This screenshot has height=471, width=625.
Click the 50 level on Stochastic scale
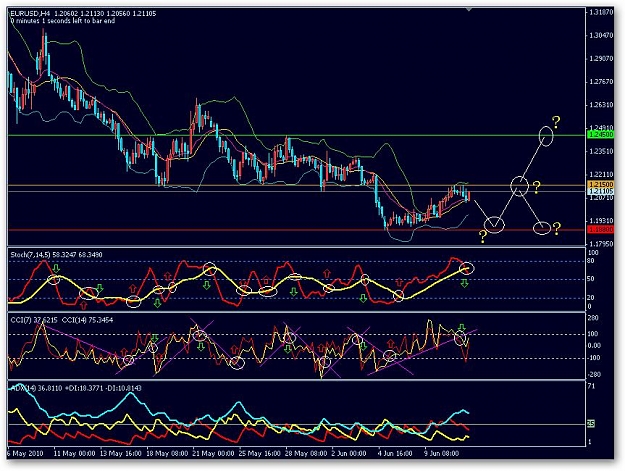pos(591,279)
